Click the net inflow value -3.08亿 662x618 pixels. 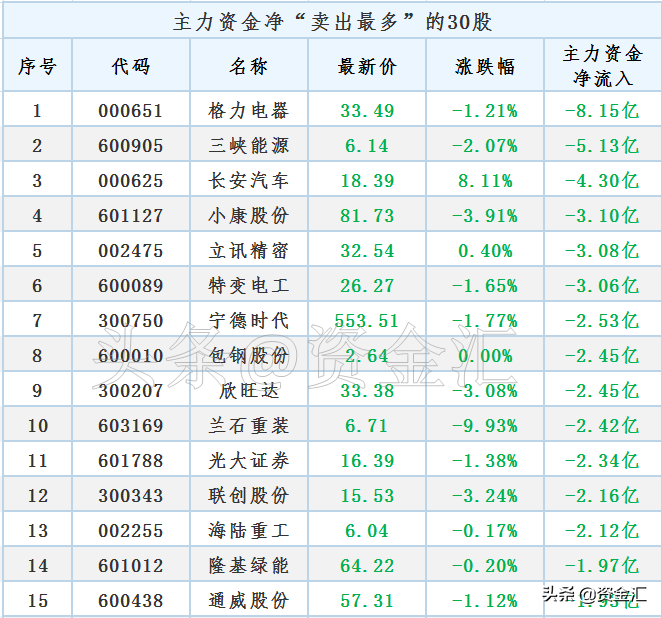coord(602,251)
